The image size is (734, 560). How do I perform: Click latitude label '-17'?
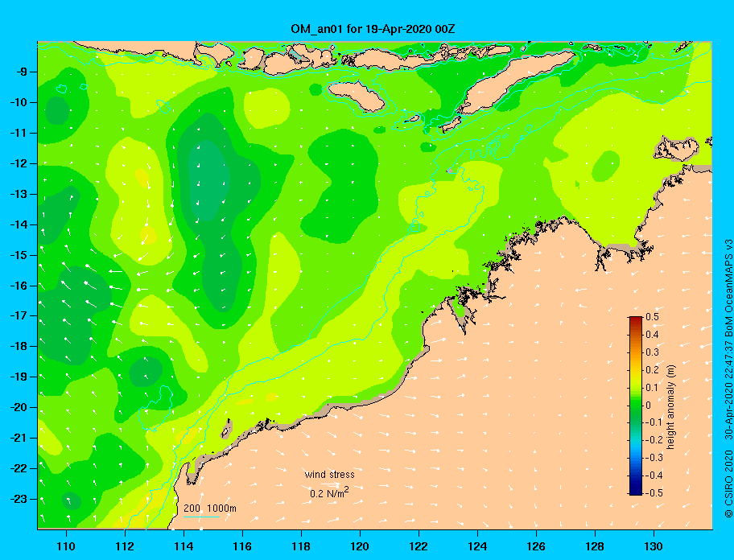click(19, 315)
